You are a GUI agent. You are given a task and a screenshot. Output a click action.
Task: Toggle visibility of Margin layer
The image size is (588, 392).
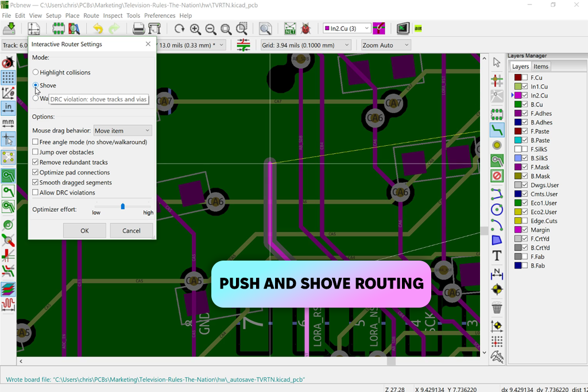[525, 230]
